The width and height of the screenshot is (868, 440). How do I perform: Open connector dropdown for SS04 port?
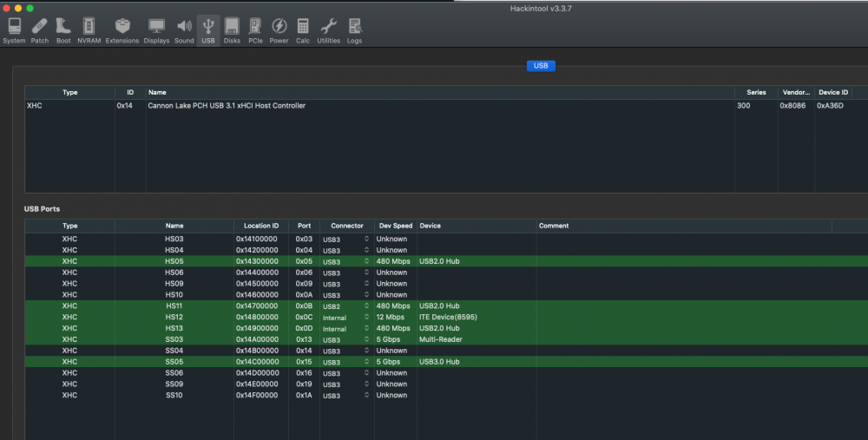(345, 351)
